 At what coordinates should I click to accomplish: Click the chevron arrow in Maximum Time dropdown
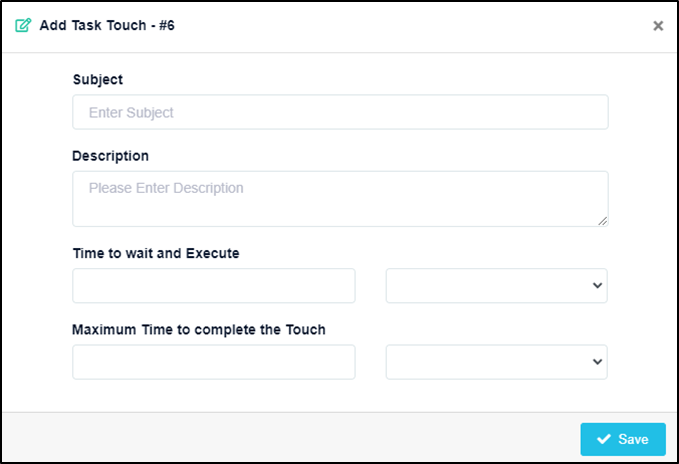(597, 362)
